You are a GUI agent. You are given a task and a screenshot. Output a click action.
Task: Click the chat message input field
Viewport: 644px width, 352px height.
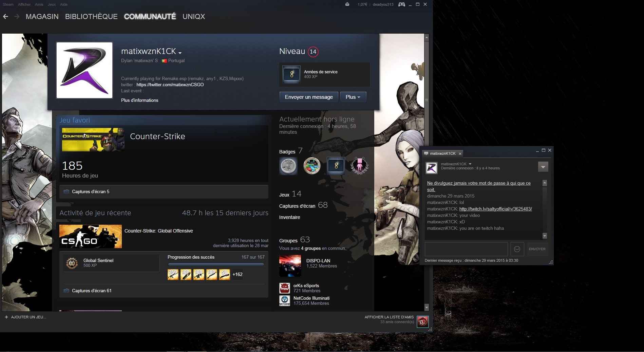click(x=466, y=249)
